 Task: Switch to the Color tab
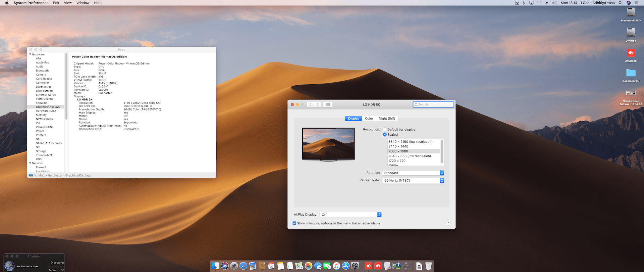click(369, 119)
